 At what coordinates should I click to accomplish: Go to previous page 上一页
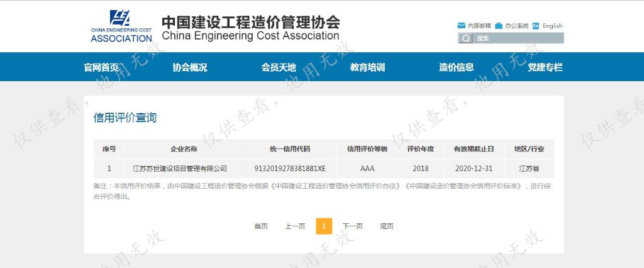(296, 226)
